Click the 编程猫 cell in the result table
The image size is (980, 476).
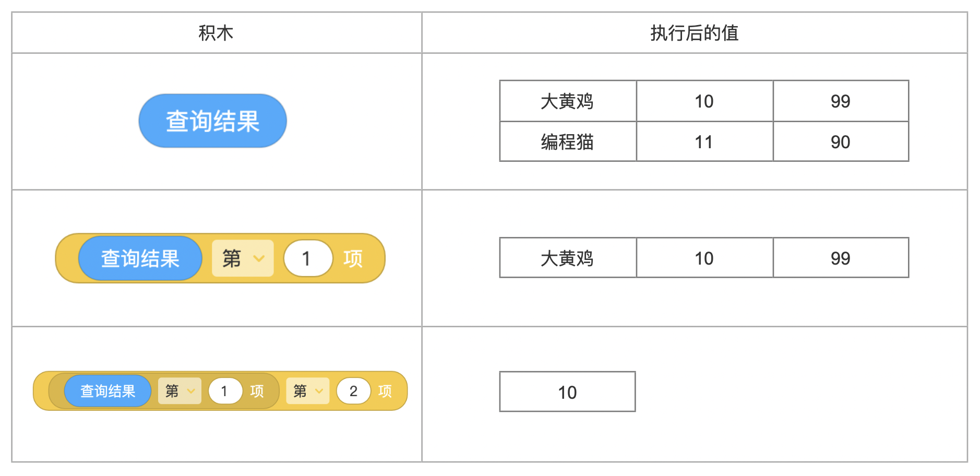coord(567,142)
